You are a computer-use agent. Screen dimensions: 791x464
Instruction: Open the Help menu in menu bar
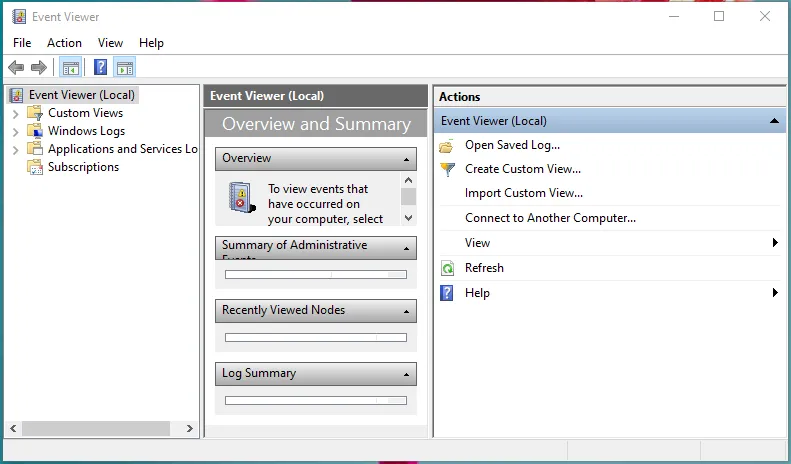(151, 43)
